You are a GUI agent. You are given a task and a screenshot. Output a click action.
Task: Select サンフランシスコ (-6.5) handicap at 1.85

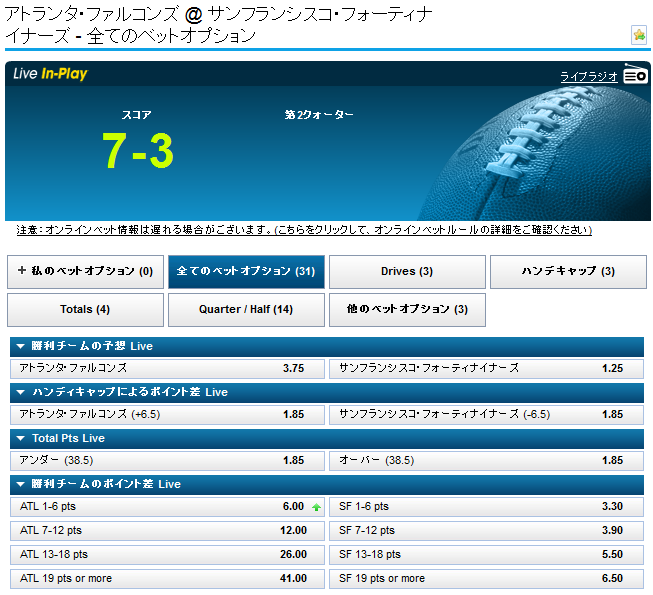[x=486, y=414]
